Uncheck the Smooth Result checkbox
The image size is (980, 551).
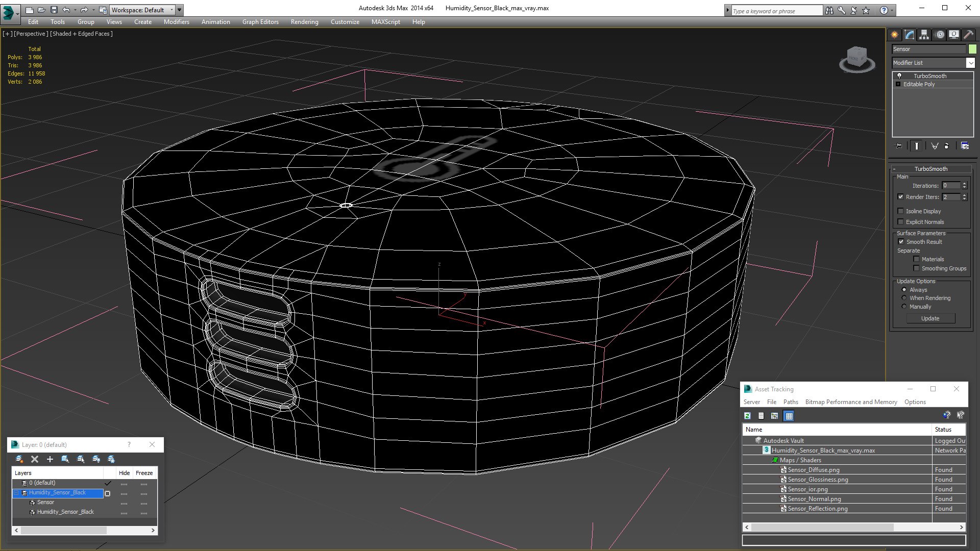[900, 242]
